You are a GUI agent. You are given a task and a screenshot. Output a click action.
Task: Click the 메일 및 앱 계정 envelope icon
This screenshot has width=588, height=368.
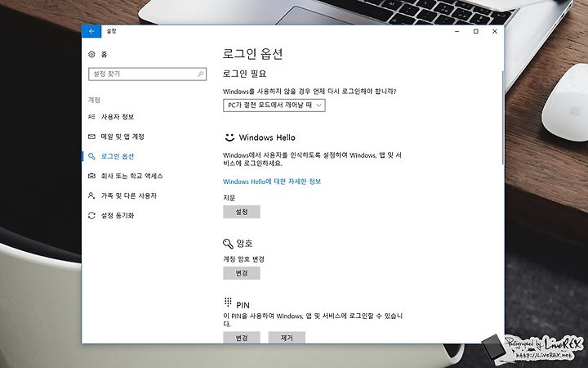click(91, 137)
